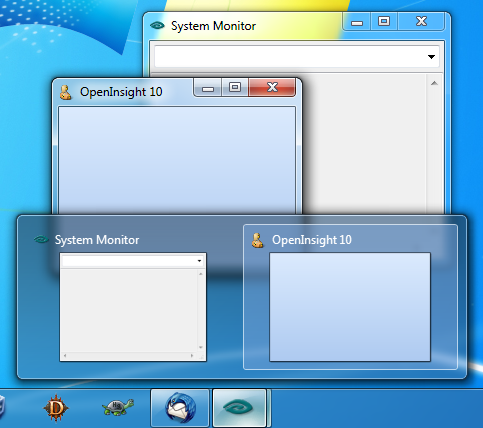Click the teal eye OpenInsight taskbar icon
The width and height of the screenshot is (483, 428).
coord(239,408)
